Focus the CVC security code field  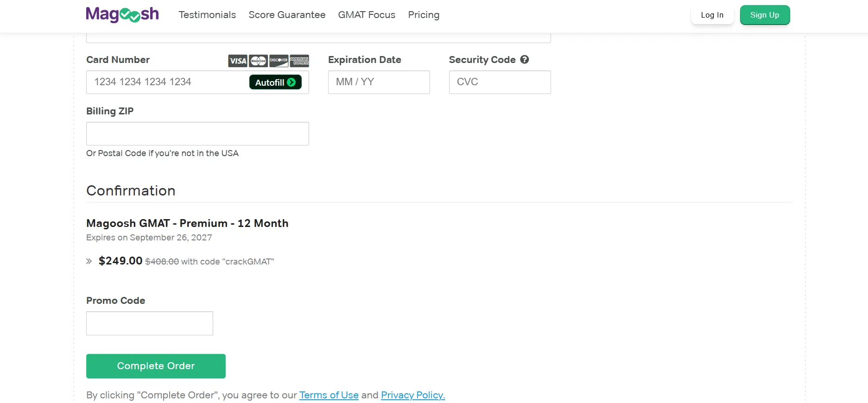point(500,82)
